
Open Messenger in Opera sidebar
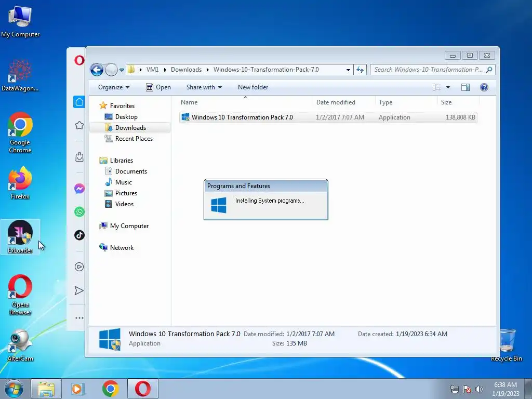tap(79, 189)
